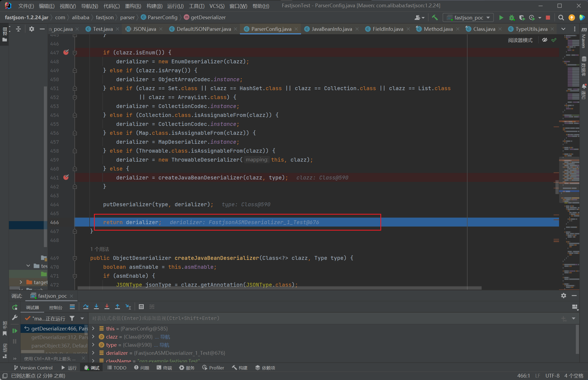Image resolution: width=588 pixels, height=380 pixels.
Task: Click the Step Over debugger icon
Action: point(86,307)
